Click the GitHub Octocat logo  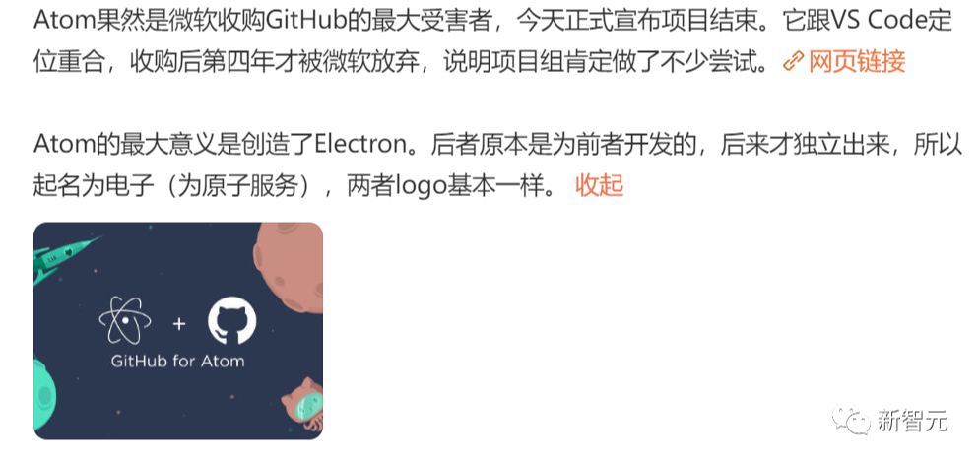click(231, 320)
